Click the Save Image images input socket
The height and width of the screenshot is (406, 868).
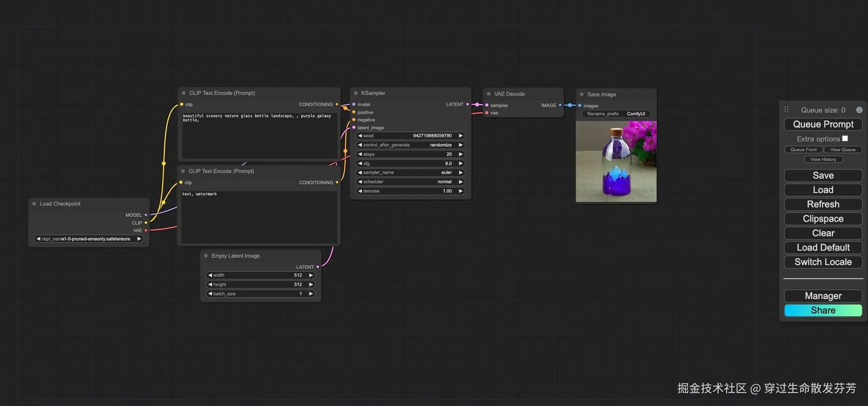pyautogui.click(x=580, y=106)
